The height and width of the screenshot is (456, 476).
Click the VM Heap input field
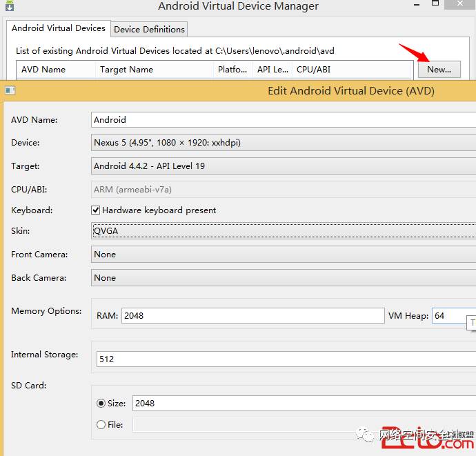point(454,316)
